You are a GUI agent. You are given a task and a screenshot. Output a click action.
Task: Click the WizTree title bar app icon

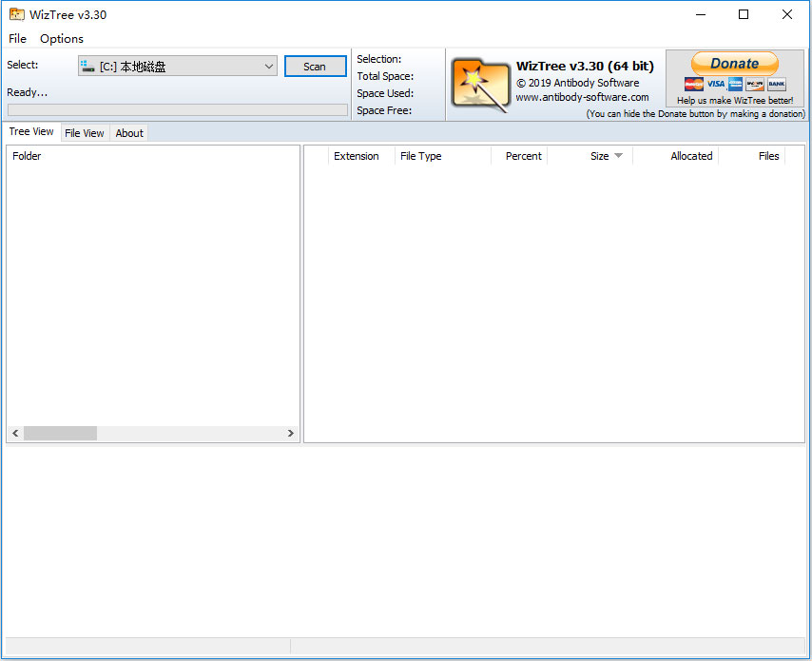point(16,14)
